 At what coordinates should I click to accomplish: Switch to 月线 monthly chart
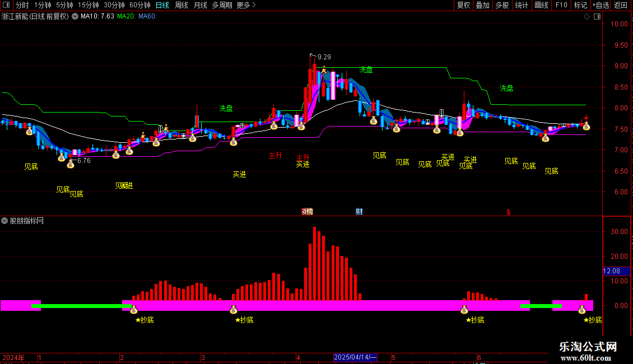pyautogui.click(x=200, y=5)
